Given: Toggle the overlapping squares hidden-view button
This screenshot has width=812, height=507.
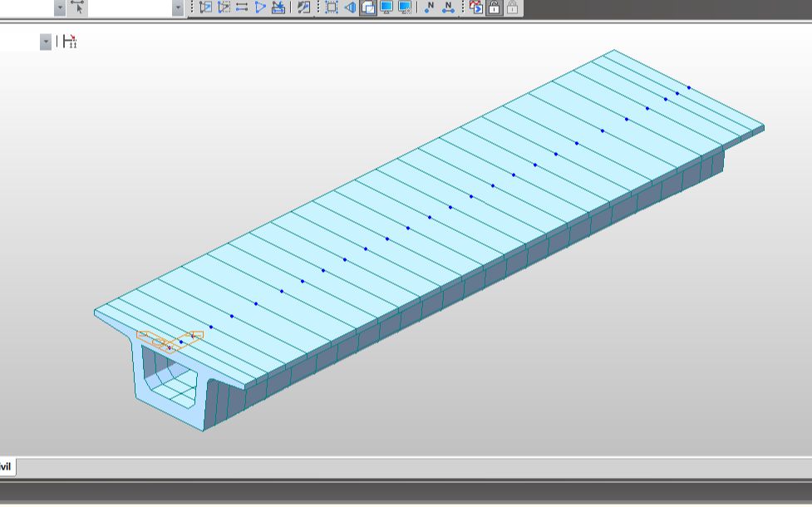Looking at the screenshot, I should (x=368, y=7).
